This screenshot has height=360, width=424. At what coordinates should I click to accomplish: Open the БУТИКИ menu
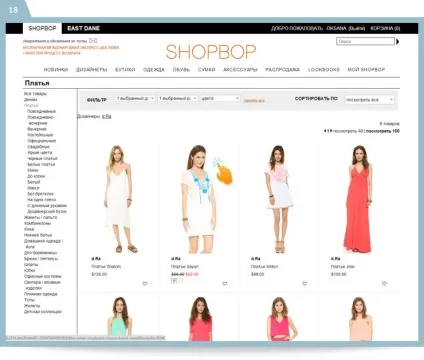click(125, 70)
